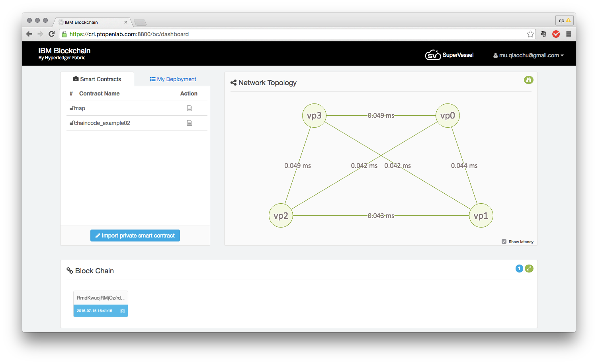Image resolution: width=598 pixels, height=364 pixels.
Task: Go back to previous page
Action: [29, 34]
